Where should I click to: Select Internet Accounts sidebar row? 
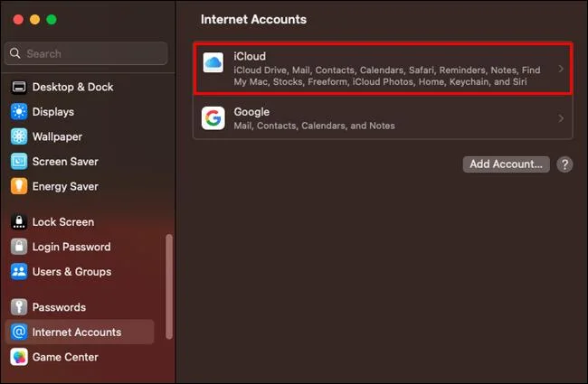point(80,332)
